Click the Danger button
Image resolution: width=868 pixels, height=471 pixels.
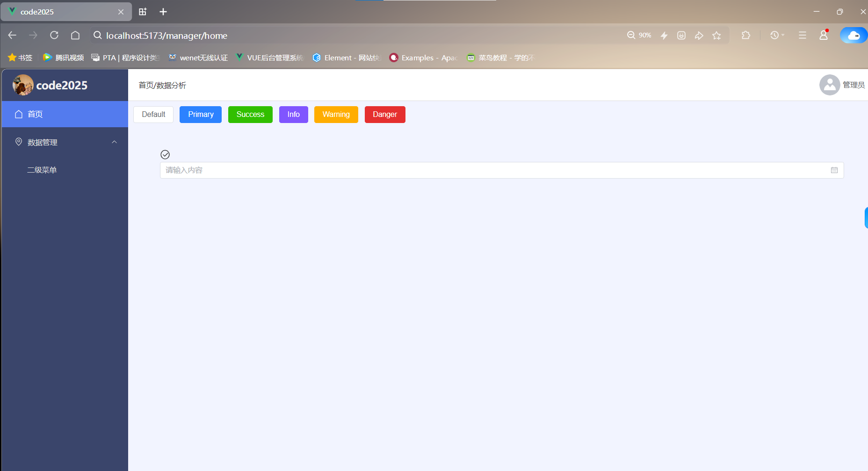[x=384, y=114]
